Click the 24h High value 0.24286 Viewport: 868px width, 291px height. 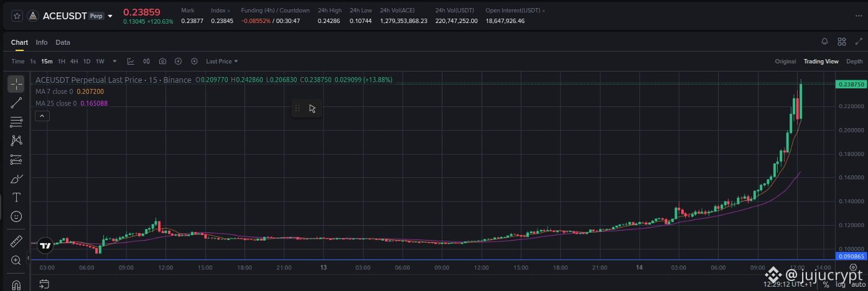point(329,21)
